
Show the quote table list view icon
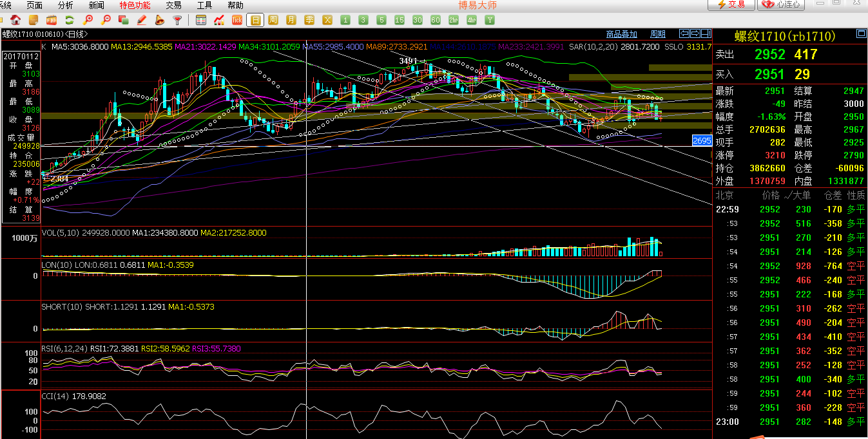point(201,20)
